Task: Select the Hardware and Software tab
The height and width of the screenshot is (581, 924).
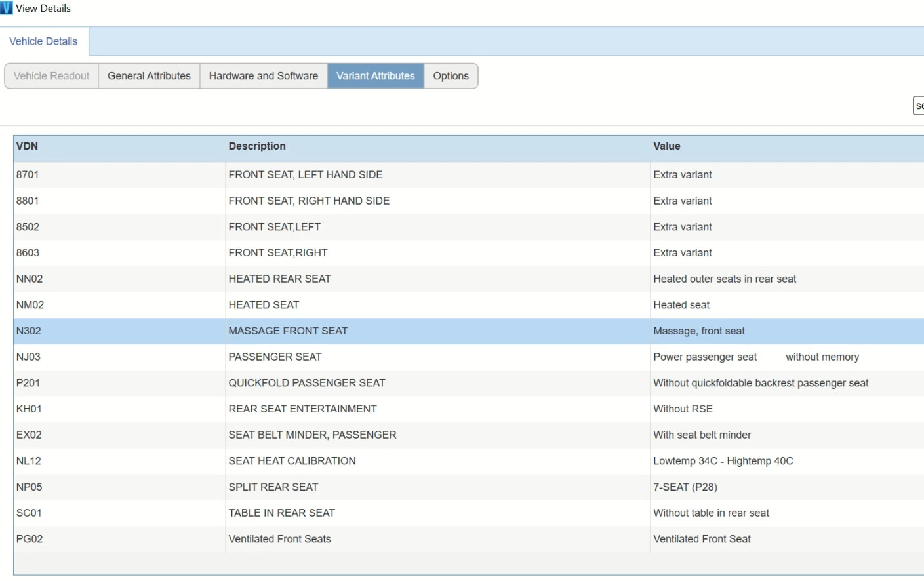Action: click(x=263, y=76)
